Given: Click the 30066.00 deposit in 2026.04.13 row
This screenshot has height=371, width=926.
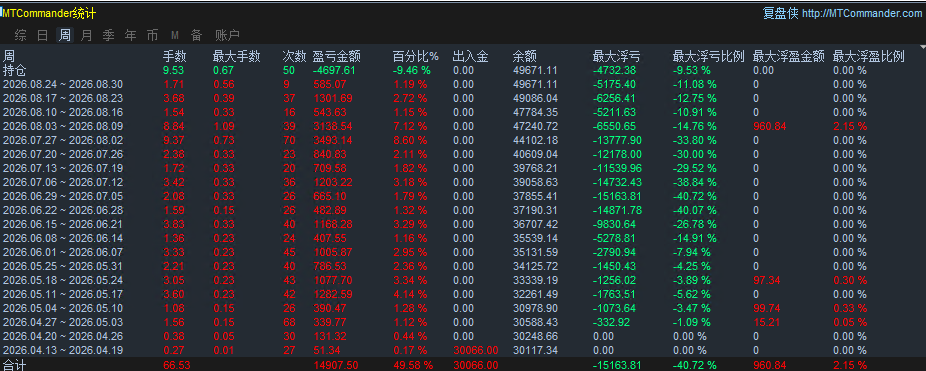Looking at the screenshot, I should 475,350.
